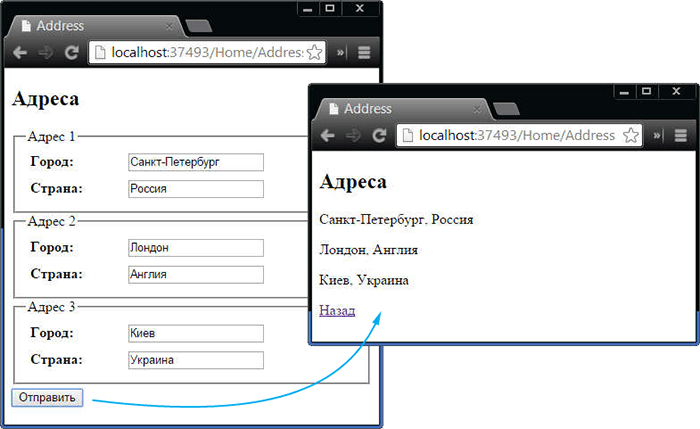Click the Адреса heading in the left window
700x429 pixels.
(x=46, y=99)
